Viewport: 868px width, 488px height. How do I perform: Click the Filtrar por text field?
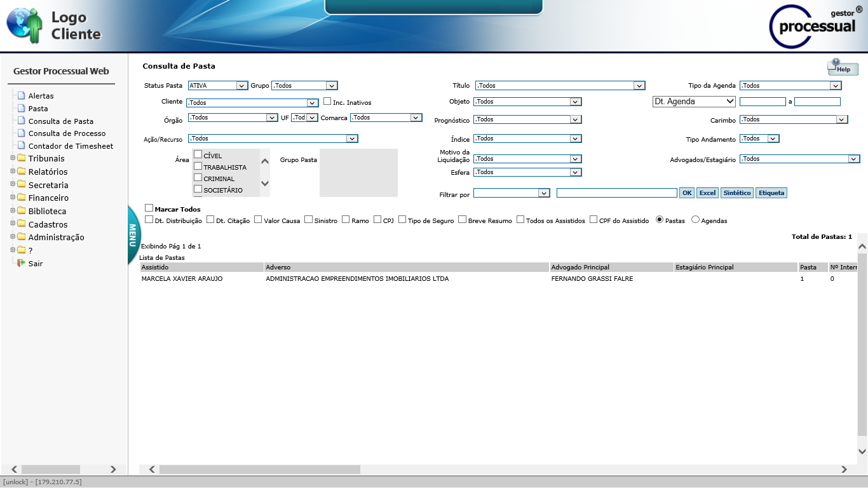[x=617, y=193]
